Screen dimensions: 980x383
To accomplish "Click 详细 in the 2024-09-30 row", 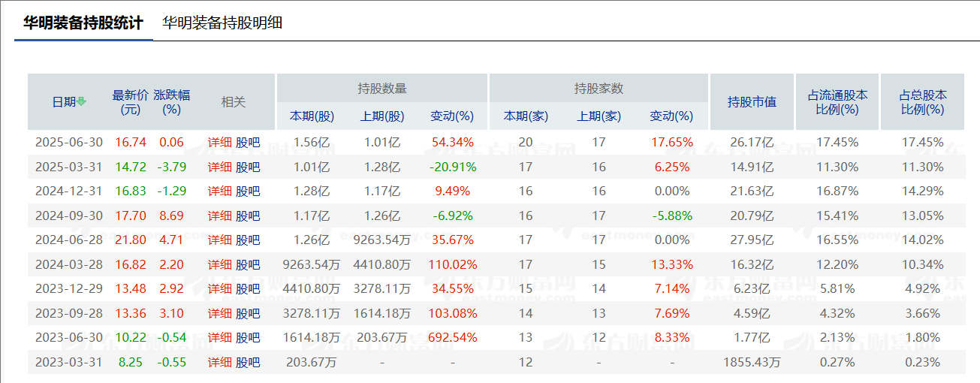I will tap(220, 216).
